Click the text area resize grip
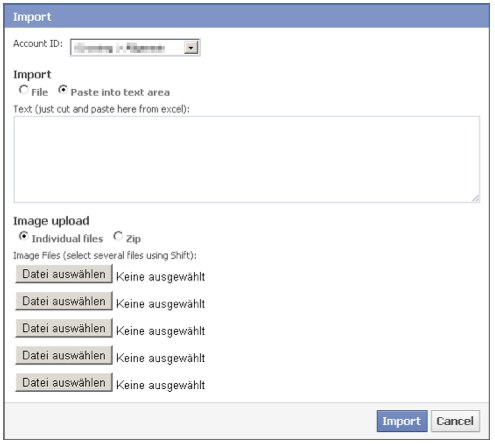This screenshot has height=445, width=495. click(475, 198)
